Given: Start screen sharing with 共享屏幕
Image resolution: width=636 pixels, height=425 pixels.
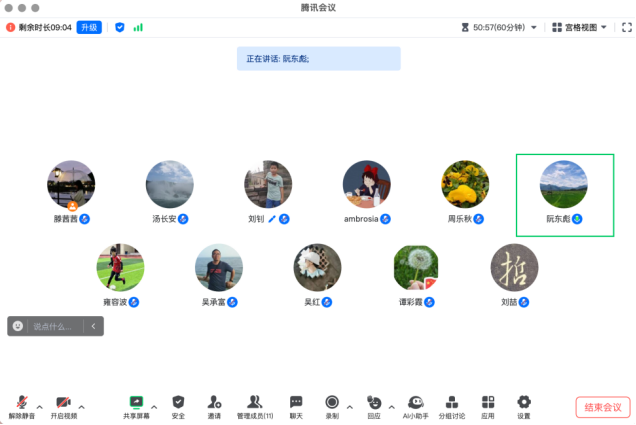Looking at the screenshot, I should click(137, 403).
